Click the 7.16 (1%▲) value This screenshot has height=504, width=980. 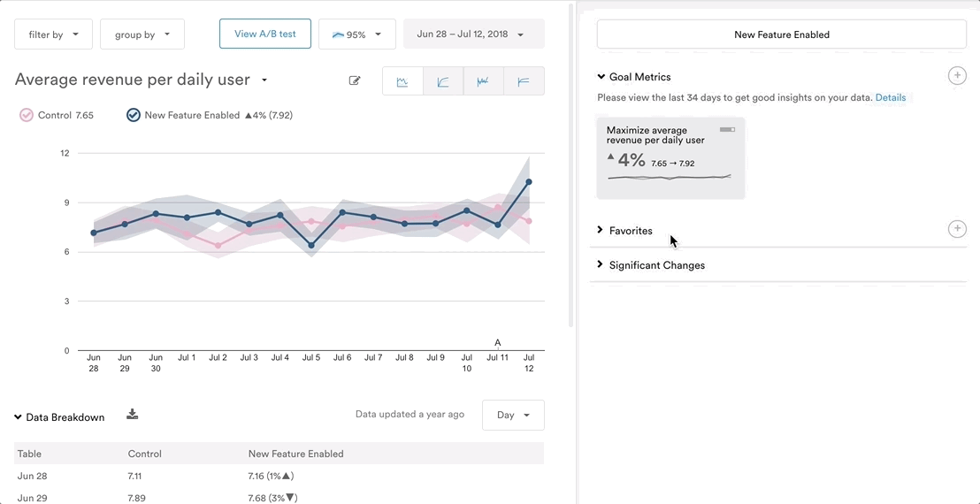coord(271,476)
